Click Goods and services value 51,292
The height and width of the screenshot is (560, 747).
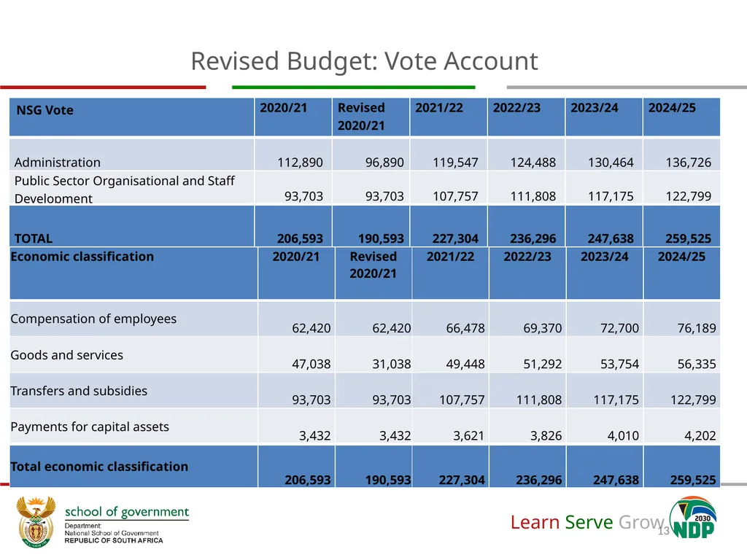[x=542, y=364]
